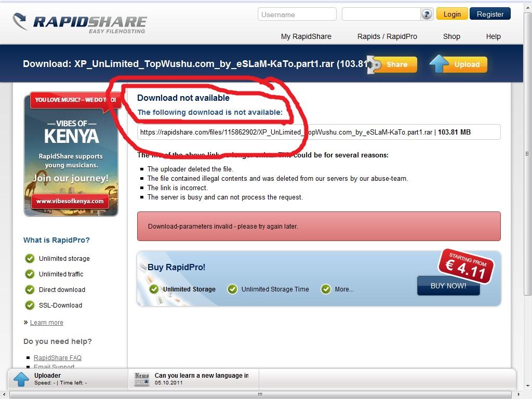Click the More... link in RapidPro banner
The image size is (532, 399).
(x=344, y=289)
